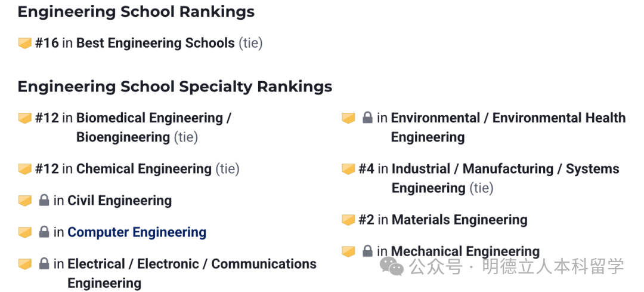
Task: Click the lock icon before Electrical / Electronic / Communications
Action: click(44, 263)
